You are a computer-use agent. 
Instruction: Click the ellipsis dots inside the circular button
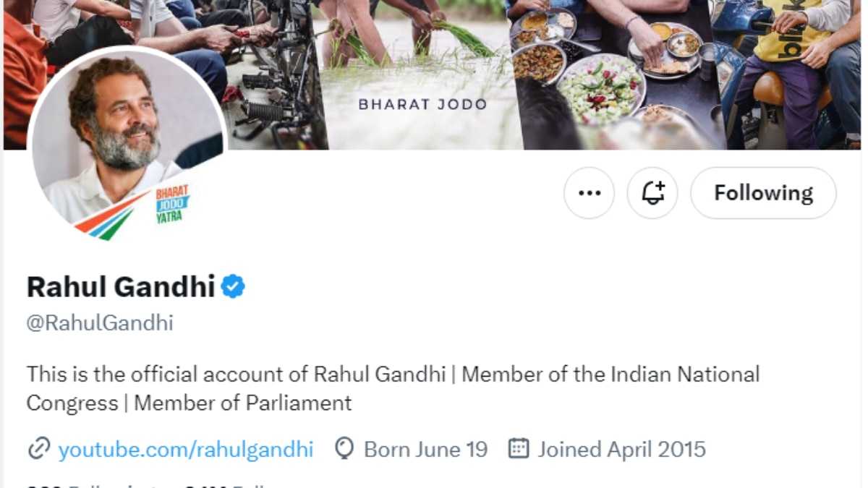click(x=589, y=193)
